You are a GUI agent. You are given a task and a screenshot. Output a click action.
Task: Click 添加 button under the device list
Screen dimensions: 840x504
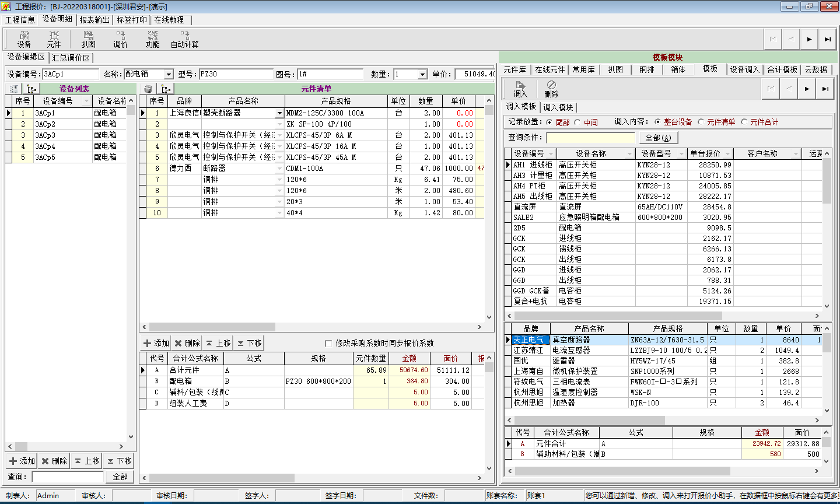[x=22, y=461]
